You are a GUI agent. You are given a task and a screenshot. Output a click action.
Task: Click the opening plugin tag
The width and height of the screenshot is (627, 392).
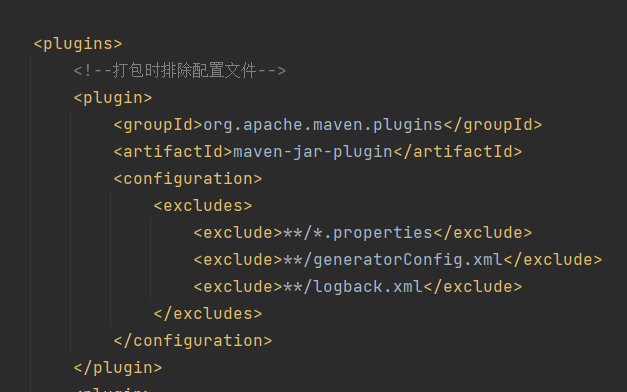tap(113, 98)
